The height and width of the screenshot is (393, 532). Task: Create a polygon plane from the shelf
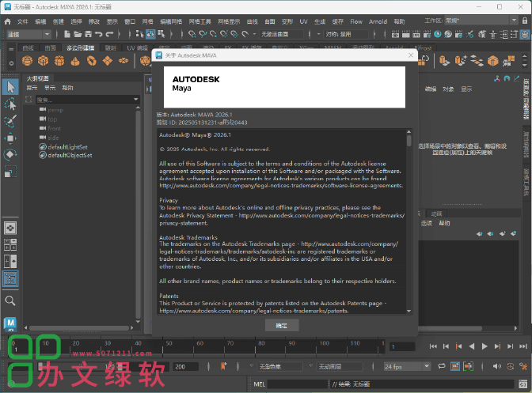point(108,61)
